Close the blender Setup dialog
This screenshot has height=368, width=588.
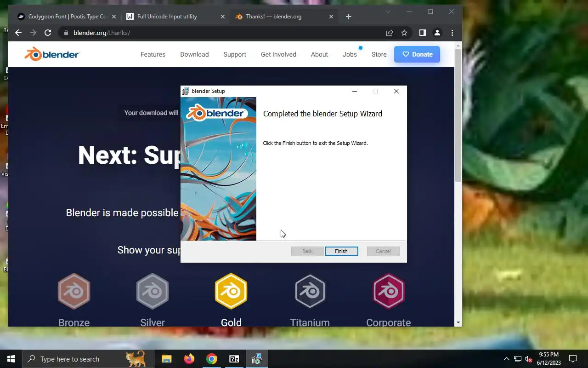pos(396,91)
